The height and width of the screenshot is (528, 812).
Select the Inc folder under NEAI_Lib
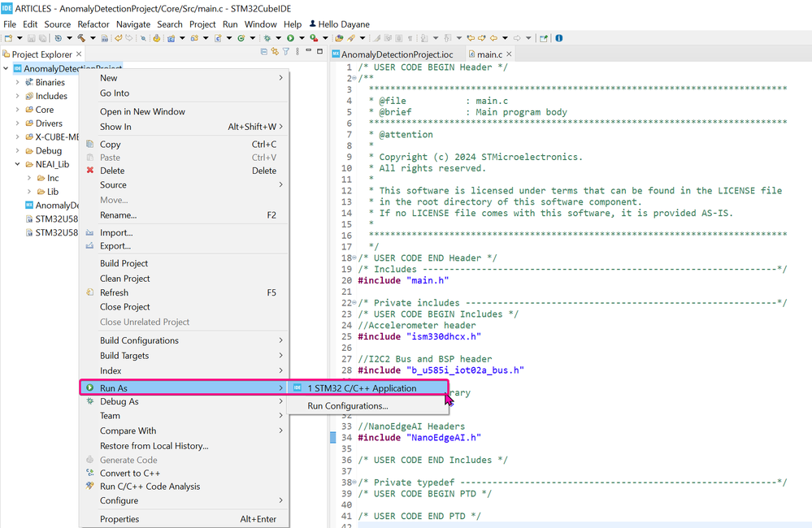[x=52, y=178]
